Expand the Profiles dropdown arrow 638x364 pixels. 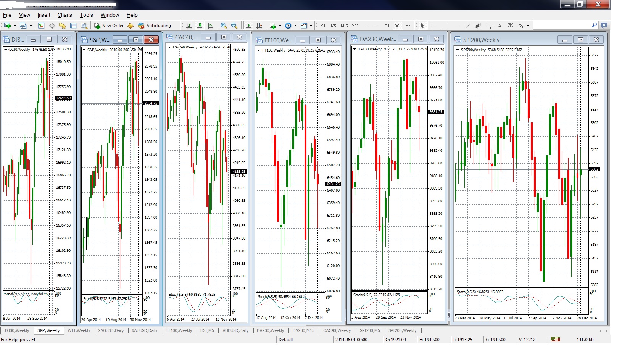(x=31, y=26)
